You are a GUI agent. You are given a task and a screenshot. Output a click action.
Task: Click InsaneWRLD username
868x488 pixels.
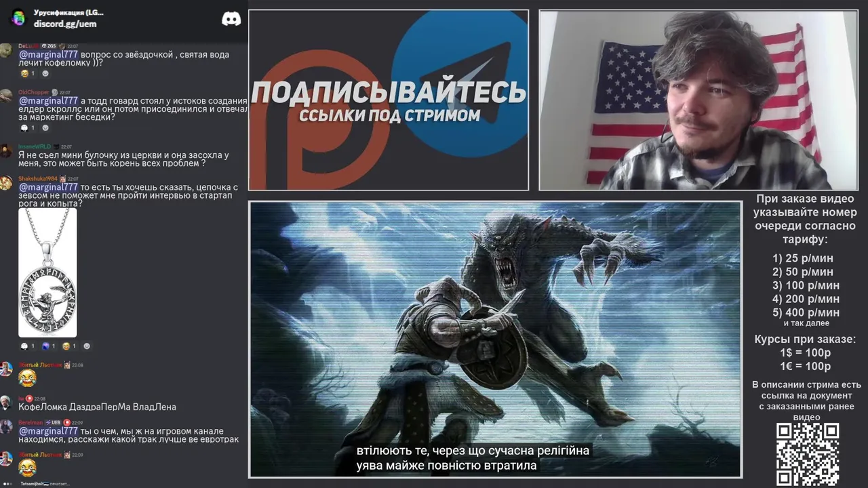pyautogui.click(x=35, y=146)
